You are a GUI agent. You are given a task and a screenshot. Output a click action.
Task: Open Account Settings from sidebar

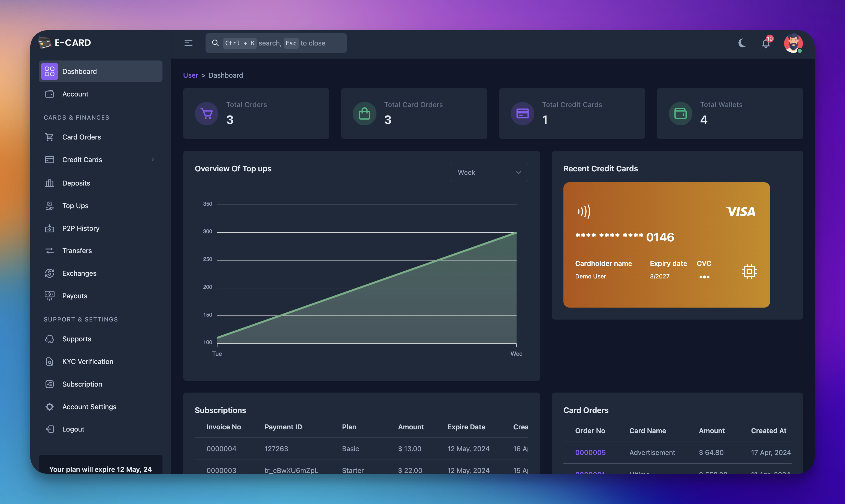tap(89, 406)
